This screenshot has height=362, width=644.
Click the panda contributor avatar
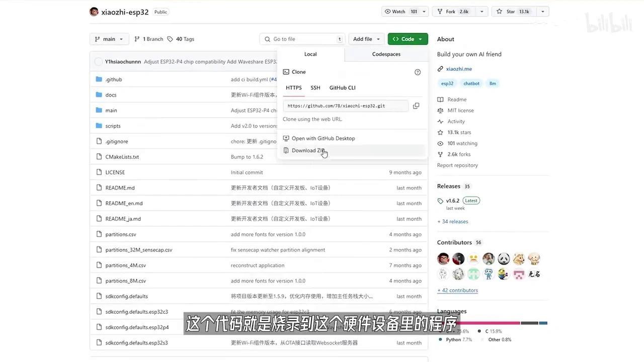504,259
